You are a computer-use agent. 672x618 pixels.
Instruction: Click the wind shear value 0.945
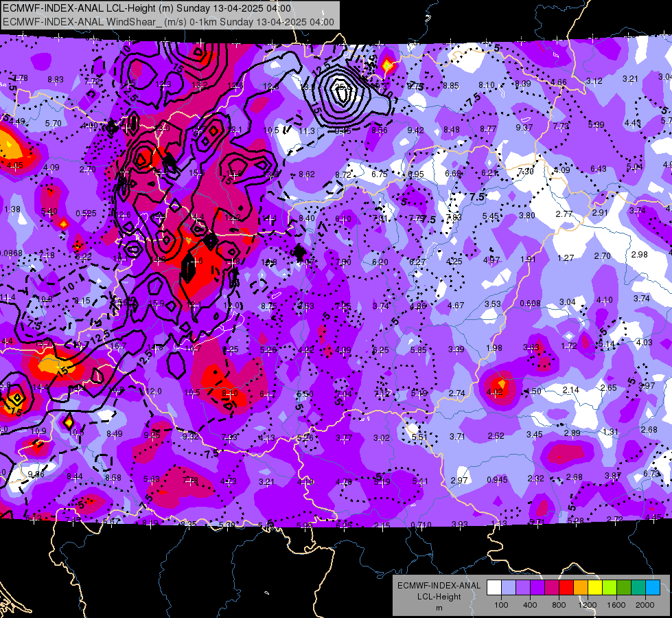[x=497, y=479]
